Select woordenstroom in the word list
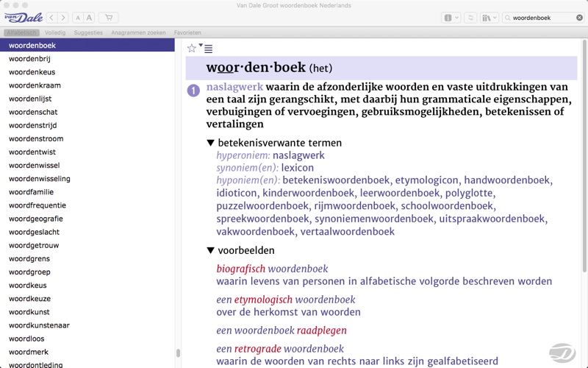The height and width of the screenshot is (368, 588). (87, 138)
